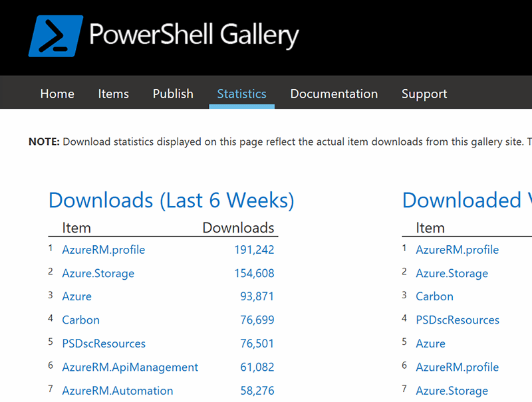Open the Home navigation tab

tap(57, 94)
